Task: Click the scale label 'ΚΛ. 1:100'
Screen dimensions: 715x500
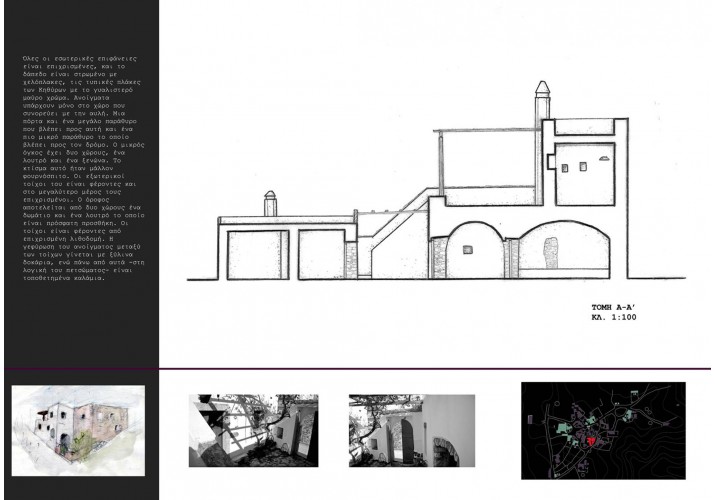Action: 614,318
